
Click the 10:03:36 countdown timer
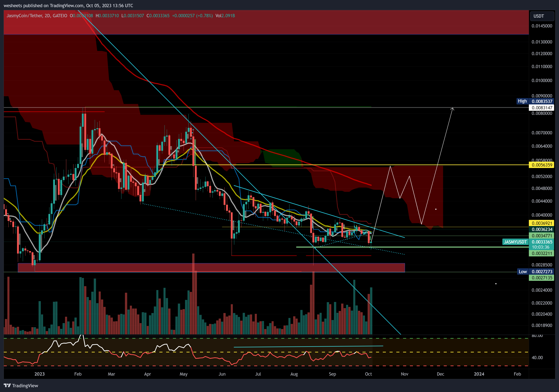click(541, 247)
